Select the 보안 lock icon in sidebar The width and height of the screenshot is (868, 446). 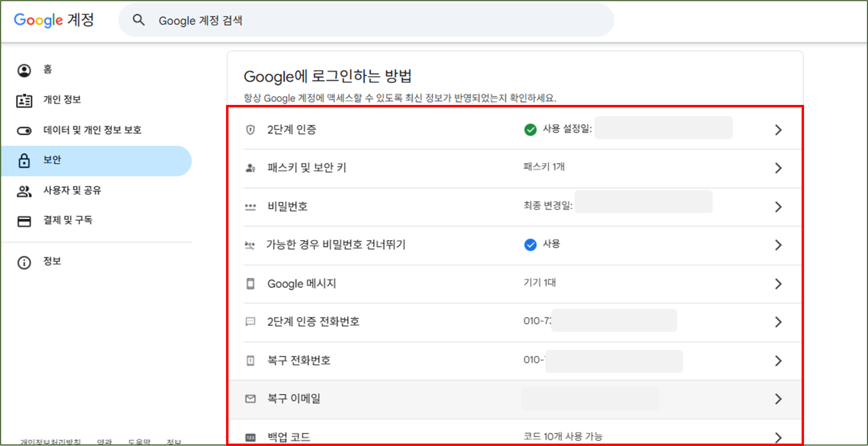coord(24,160)
